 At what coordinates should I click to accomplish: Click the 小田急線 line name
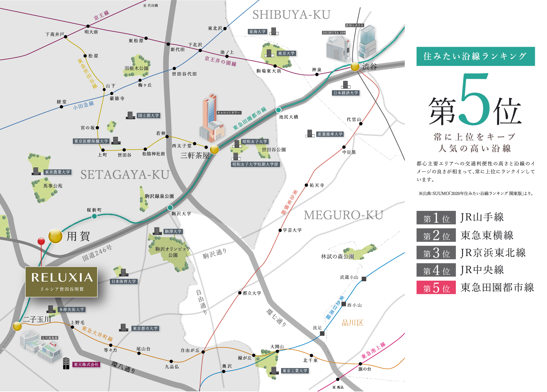(83, 105)
